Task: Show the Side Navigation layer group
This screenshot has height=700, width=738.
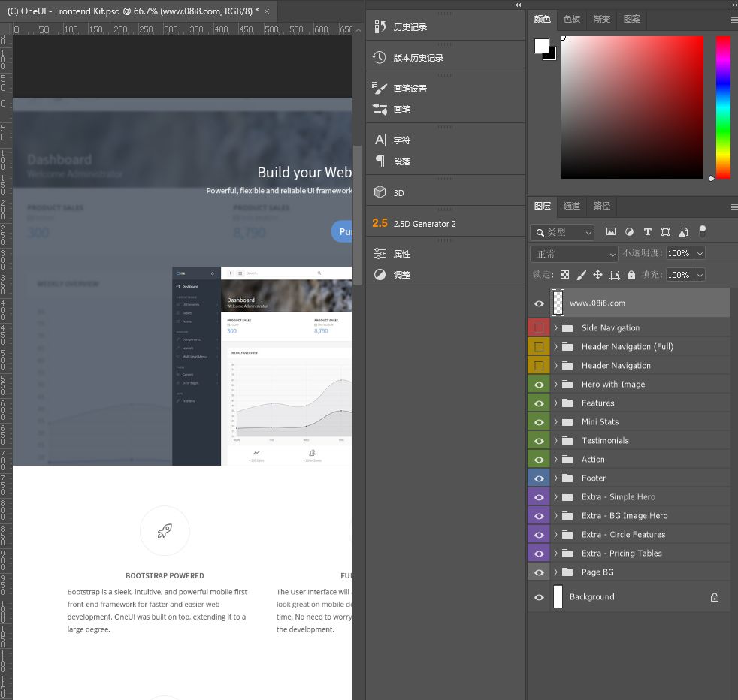Action: [538, 328]
